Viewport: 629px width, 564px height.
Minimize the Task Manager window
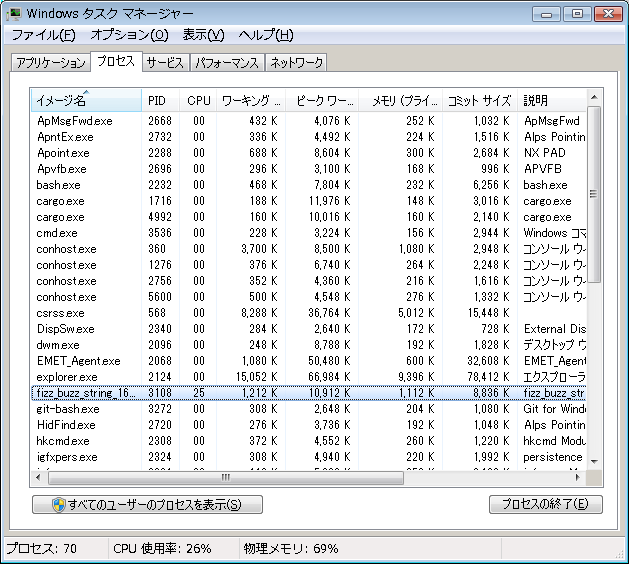(546, 14)
